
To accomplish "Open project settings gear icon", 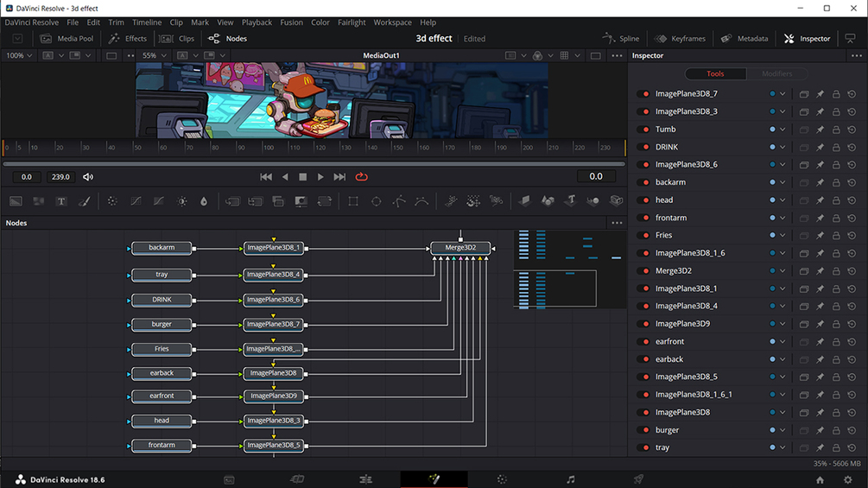I will 848,479.
